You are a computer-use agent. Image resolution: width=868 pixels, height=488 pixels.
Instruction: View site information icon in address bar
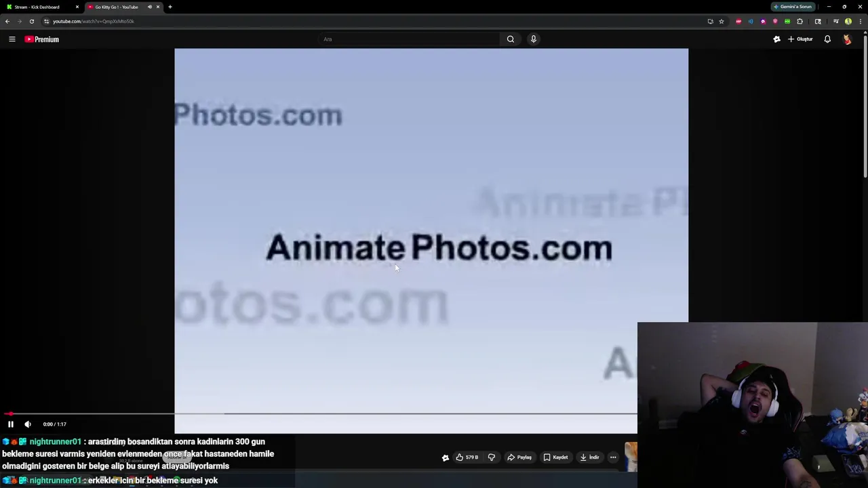click(x=46, y=21)
